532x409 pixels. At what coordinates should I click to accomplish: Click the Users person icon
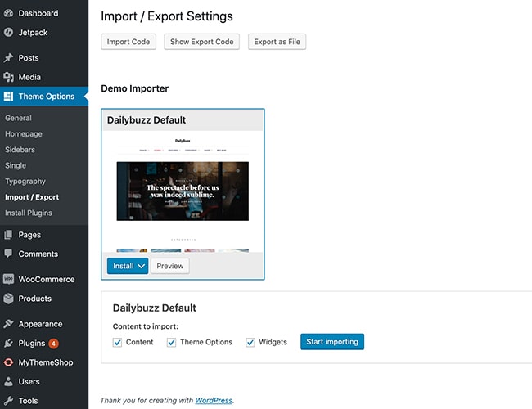[8, 381]
